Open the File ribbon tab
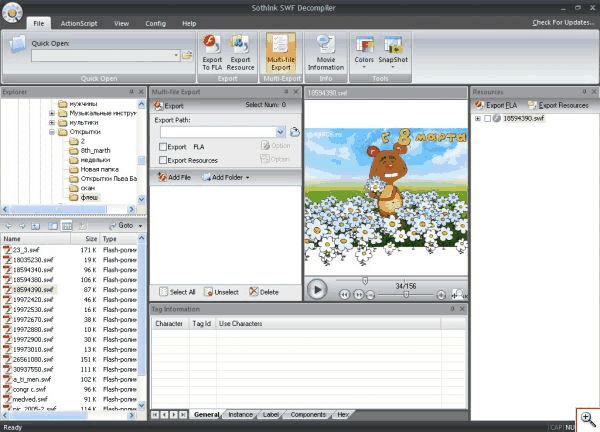Image resolution: width=600 pixels, height=432 pixels. (x=39, y=23)
